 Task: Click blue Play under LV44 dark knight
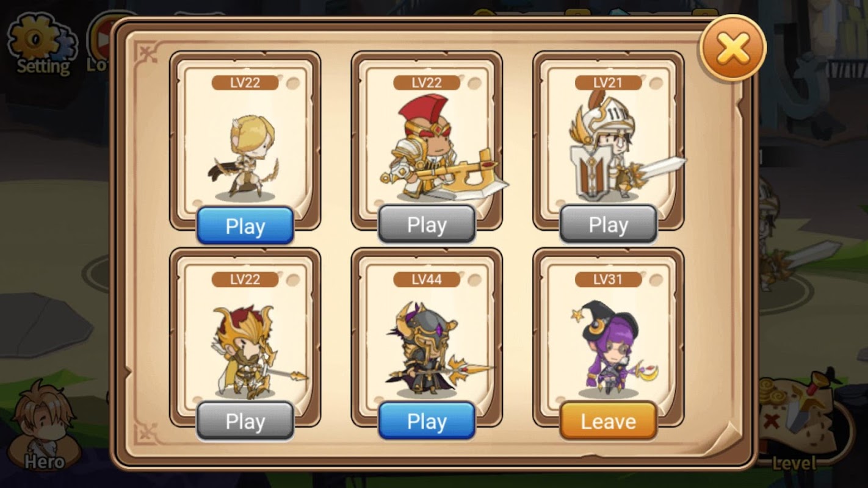click(427, 421)
